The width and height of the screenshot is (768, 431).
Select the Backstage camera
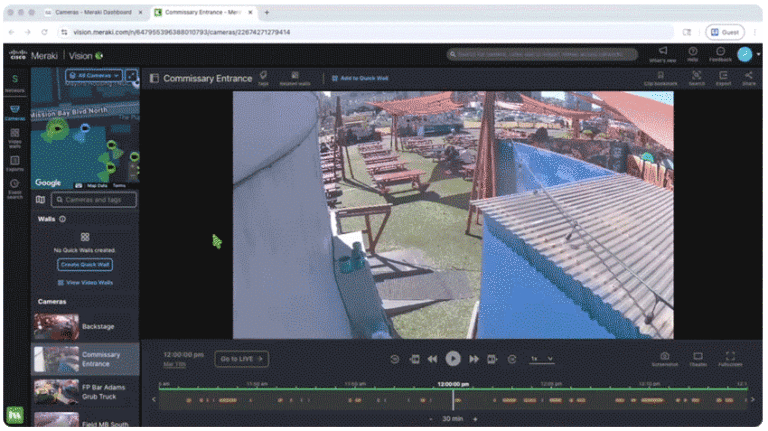click(85, 326)
